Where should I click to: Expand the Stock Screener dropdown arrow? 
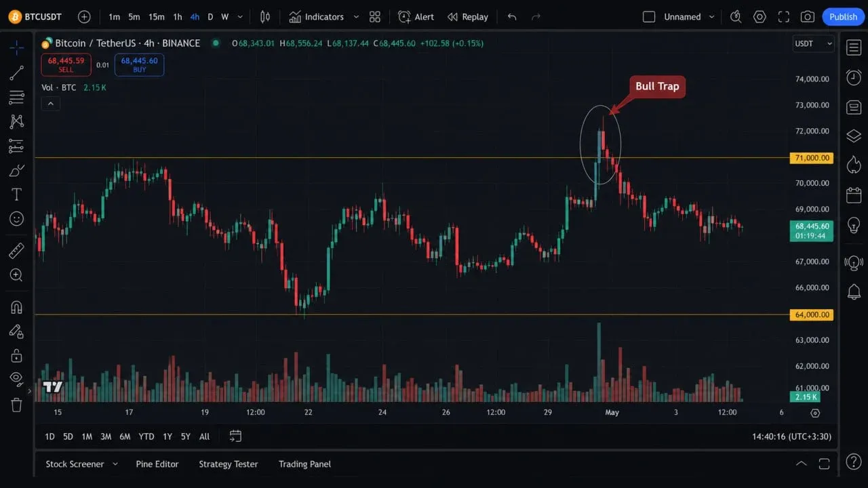tap(115, 464)
